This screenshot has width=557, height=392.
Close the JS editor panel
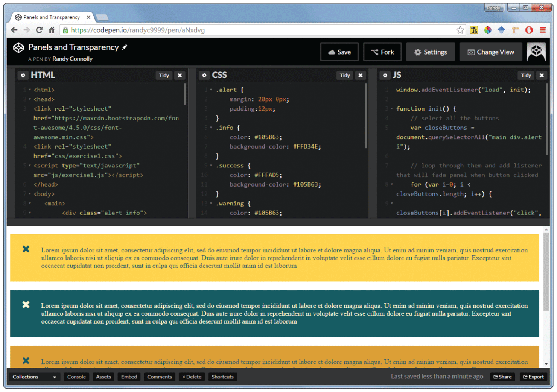[x=542, y=75]
